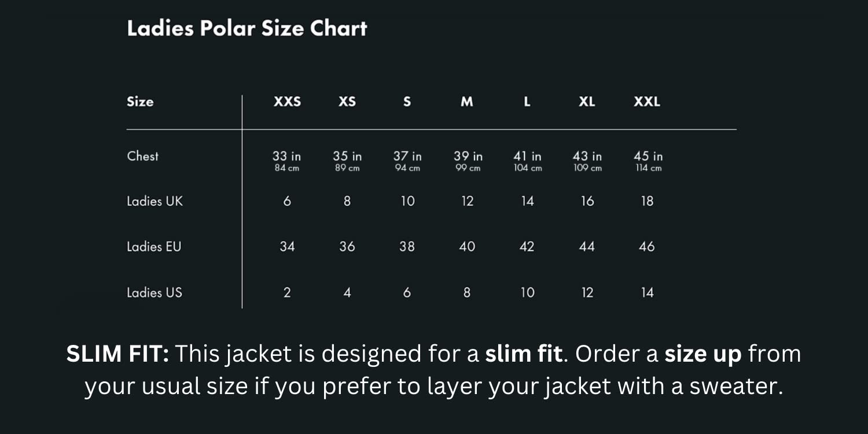
Task: Select US size 2 cell
Action: [287, 293]
